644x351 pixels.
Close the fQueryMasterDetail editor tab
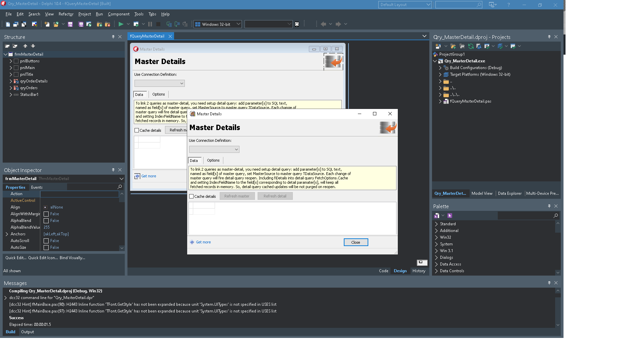coord(170,36)
